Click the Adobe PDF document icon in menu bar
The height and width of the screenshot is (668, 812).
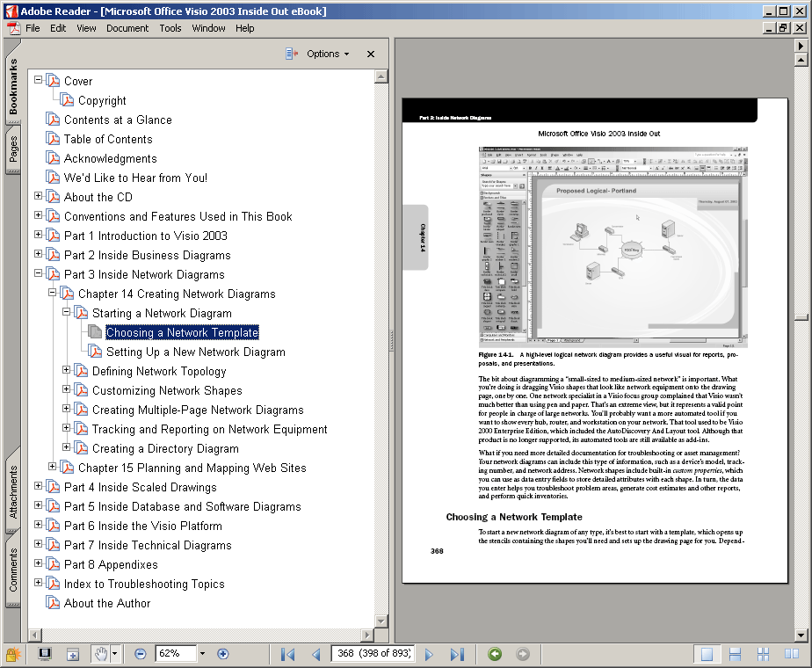click(13, 28)
